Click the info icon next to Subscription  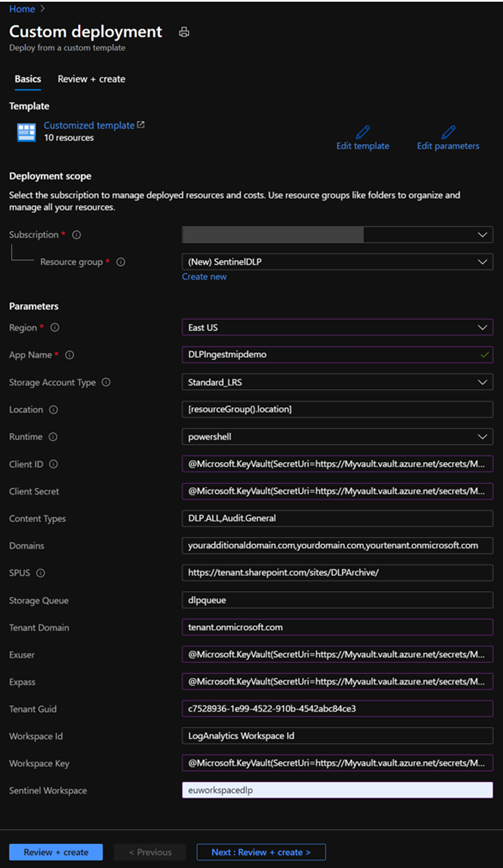coord(76,235)
